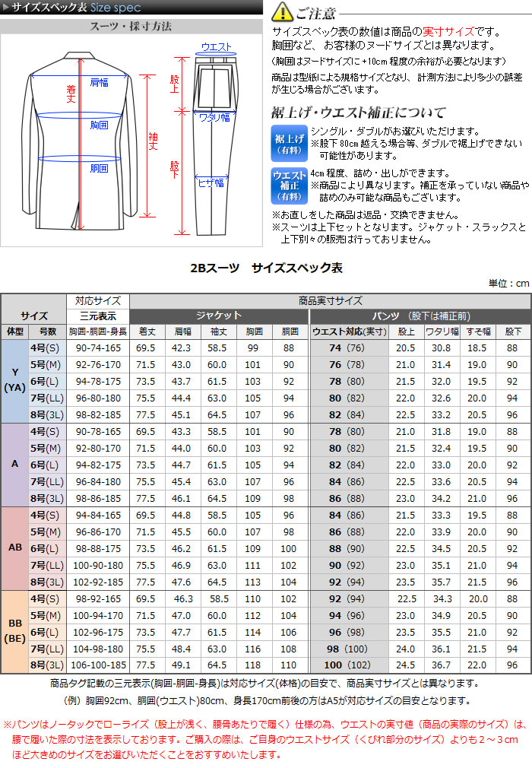532x768 pixels.
Task: Choose the pink AB body type cell
Action: coord(14,548)
